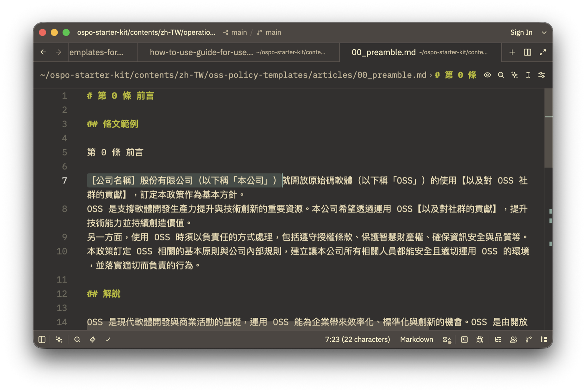Toggle the terminal panel icon
The height and width of the screenshot is (392, 586).
click(x=465, y=340)
